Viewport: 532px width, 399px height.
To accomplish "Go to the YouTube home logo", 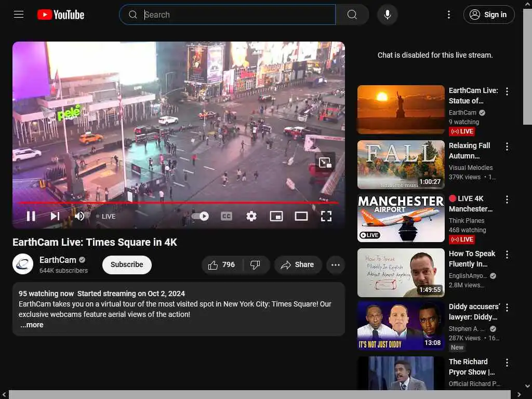I will (x=61, y=15).
